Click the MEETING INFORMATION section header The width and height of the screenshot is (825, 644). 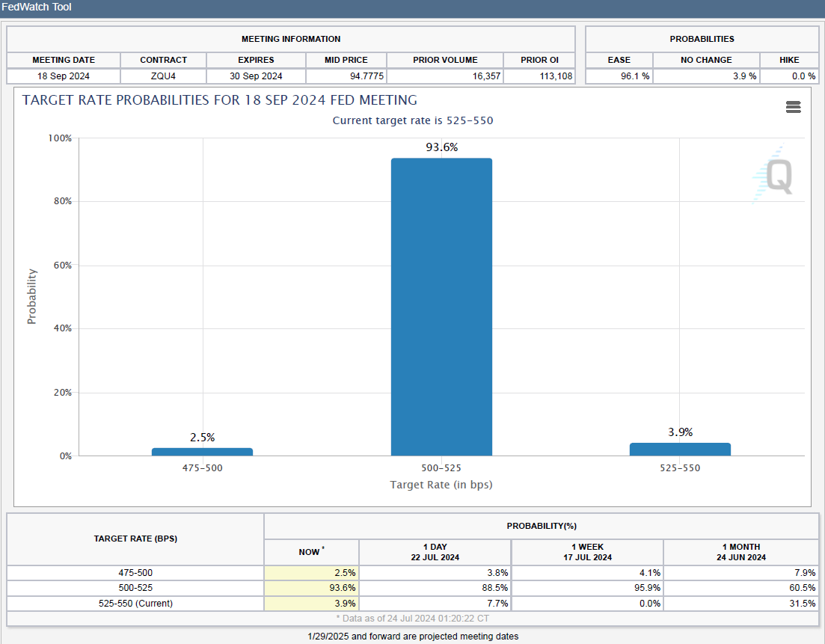pos(290,39)
